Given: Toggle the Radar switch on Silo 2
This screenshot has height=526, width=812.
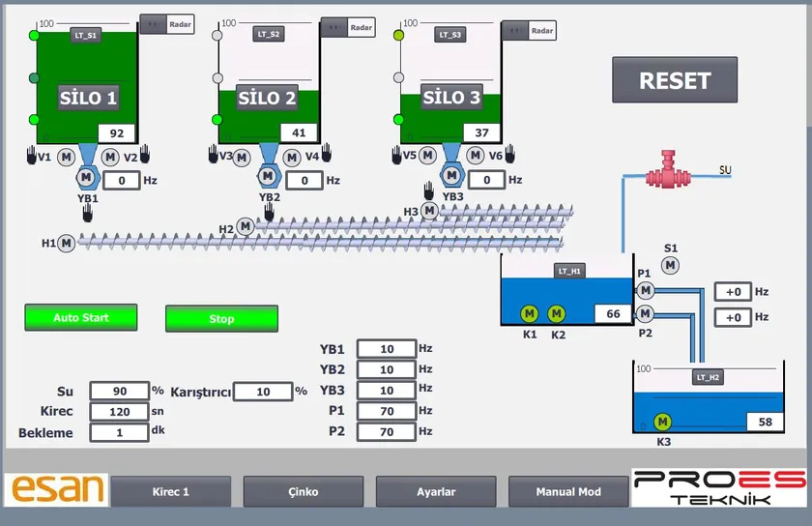Looking at the screenshot, I should [x=334, y=28].
